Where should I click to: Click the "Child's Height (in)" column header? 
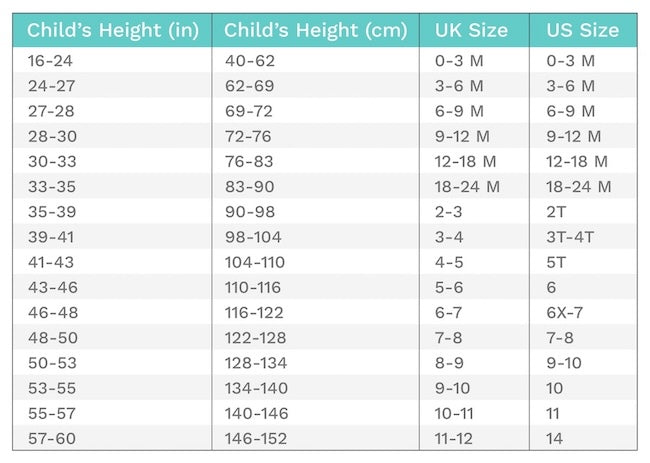tap(113, 30)
